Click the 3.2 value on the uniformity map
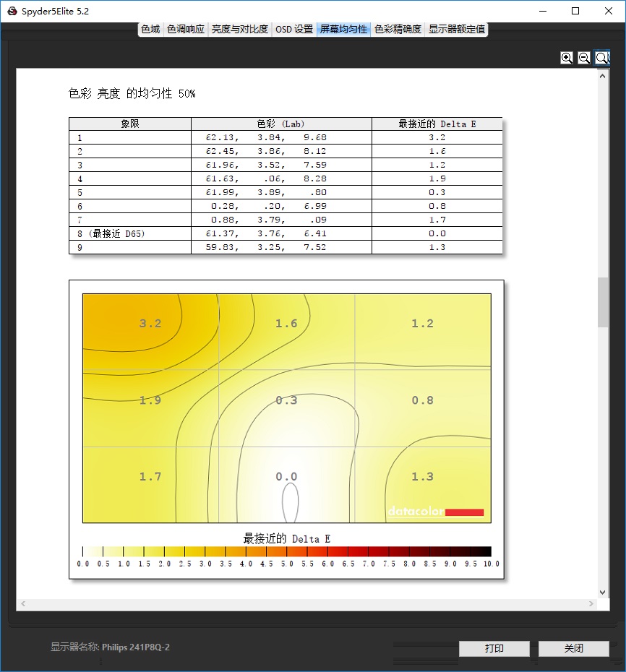 [150, 324]
